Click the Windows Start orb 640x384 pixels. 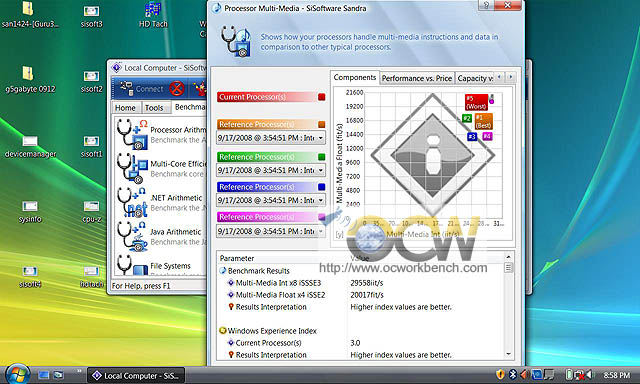point(17,374)
